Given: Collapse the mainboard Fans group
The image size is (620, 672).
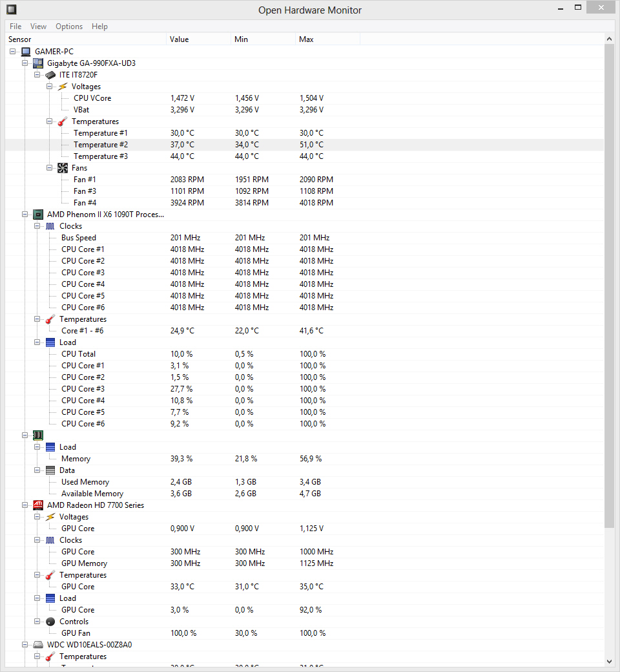Looking at the screenshot, I should 49,167.
